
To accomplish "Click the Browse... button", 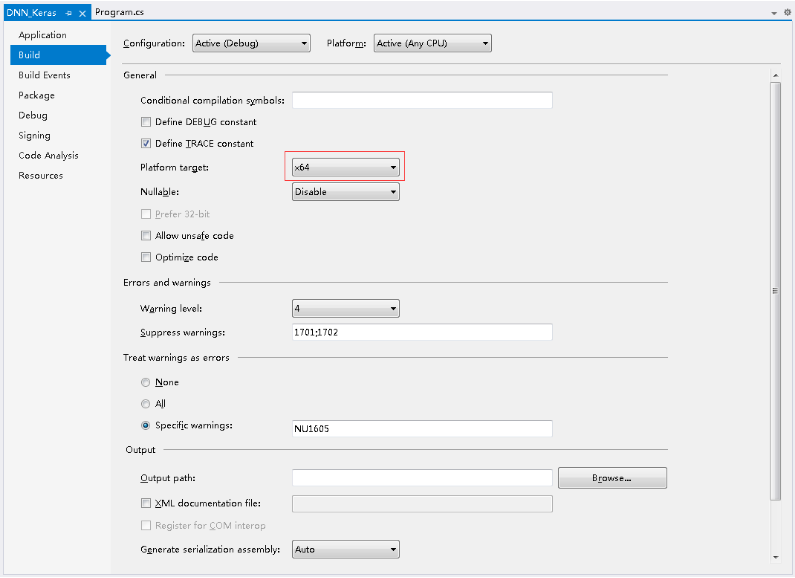I will 612,478.
